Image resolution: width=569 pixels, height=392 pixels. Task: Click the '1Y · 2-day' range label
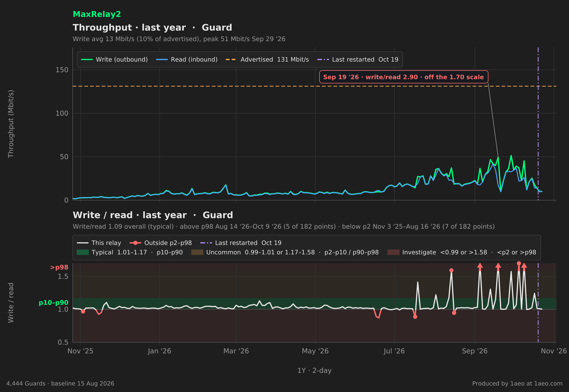click(x=314, y=371)
